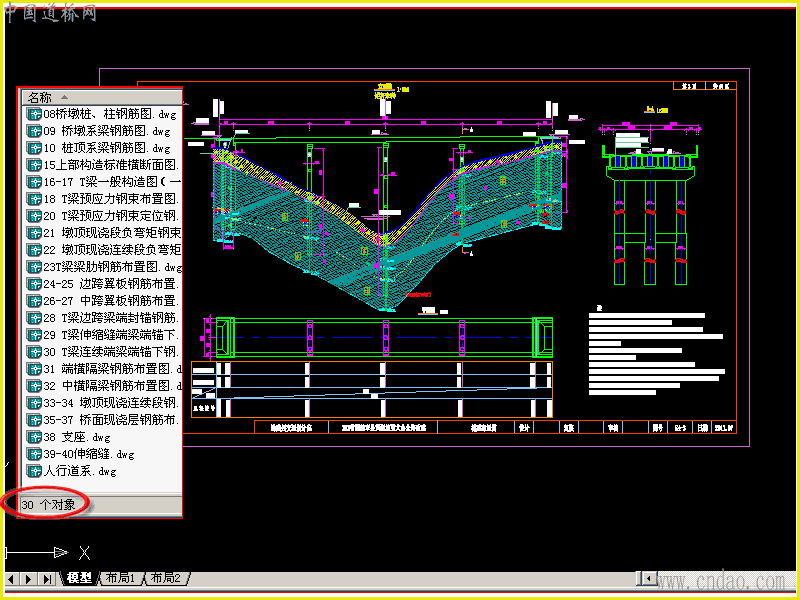Click the 30 个对象 status bar text
Viewport: 800px width, 600px height.
pos(48,505)
